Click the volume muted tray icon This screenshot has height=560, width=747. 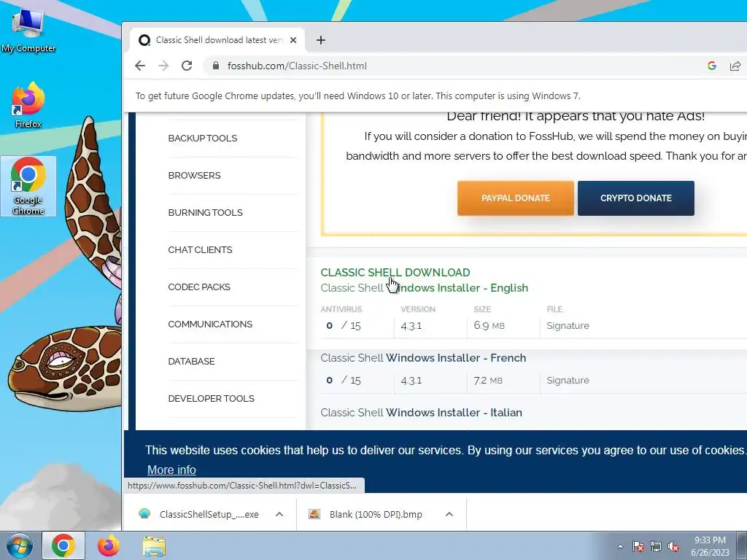(673, 546)
